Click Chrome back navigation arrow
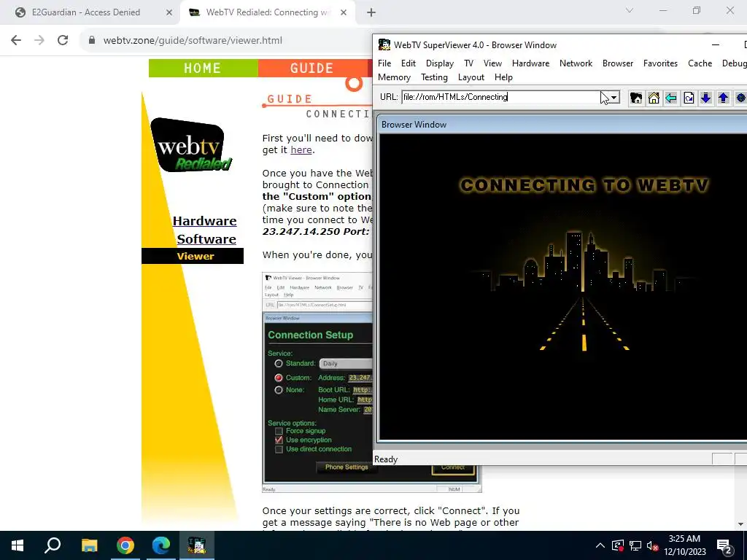 (x=16, y=40)
